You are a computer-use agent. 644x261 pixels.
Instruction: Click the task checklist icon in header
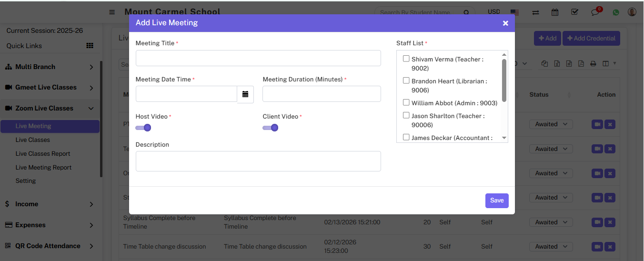(574, 12)
